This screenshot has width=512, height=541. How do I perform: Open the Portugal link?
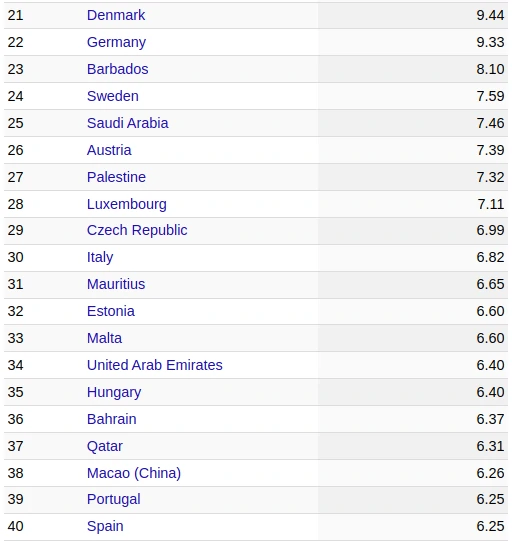point(114,499)
